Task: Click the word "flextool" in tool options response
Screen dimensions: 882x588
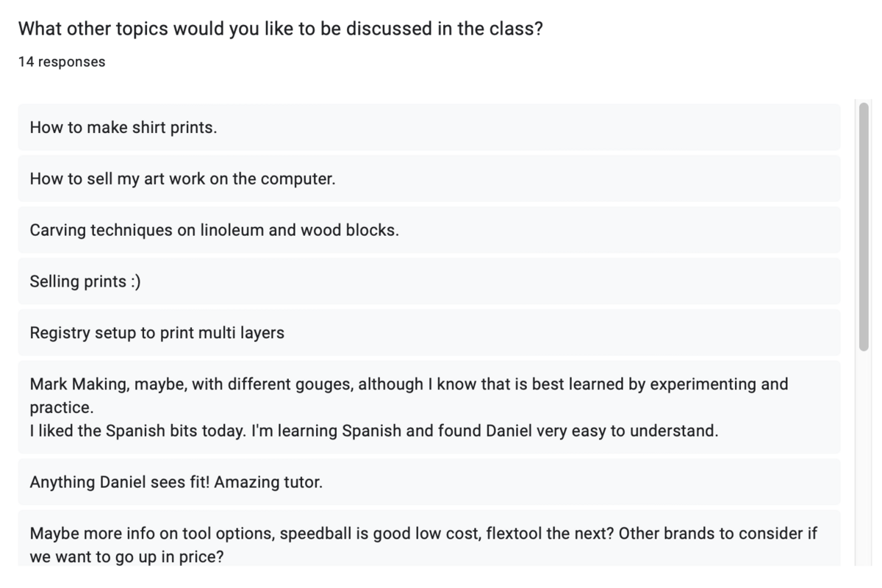Action: click(x=518, y=534)
